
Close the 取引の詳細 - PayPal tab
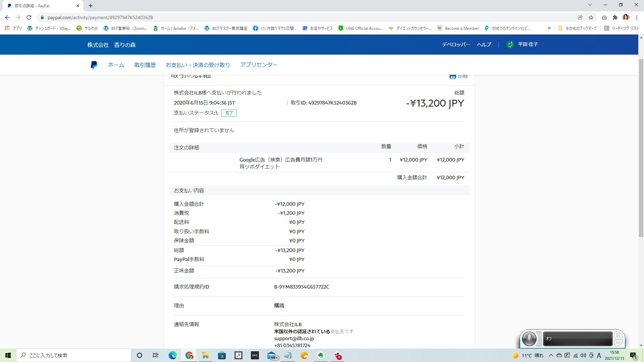(77, 6)
